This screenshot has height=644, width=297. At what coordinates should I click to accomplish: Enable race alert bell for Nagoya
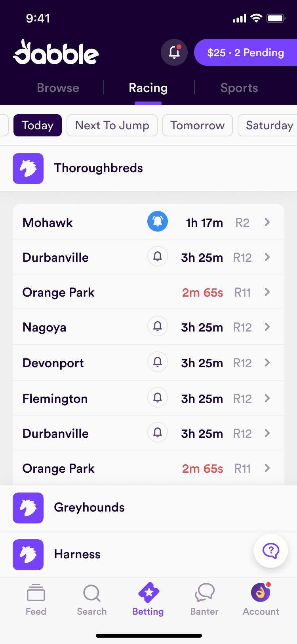158,326
